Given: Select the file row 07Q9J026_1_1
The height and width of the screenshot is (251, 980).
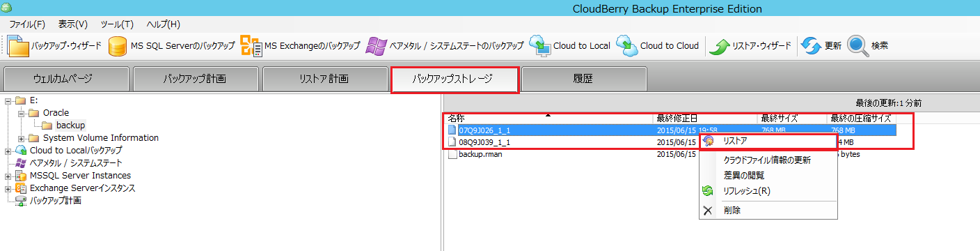Looking at the screenshot, I should pos(671,130).
